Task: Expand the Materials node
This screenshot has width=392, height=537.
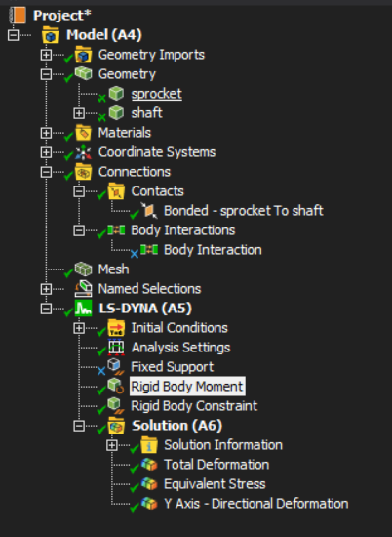Action: coord(46,133)
